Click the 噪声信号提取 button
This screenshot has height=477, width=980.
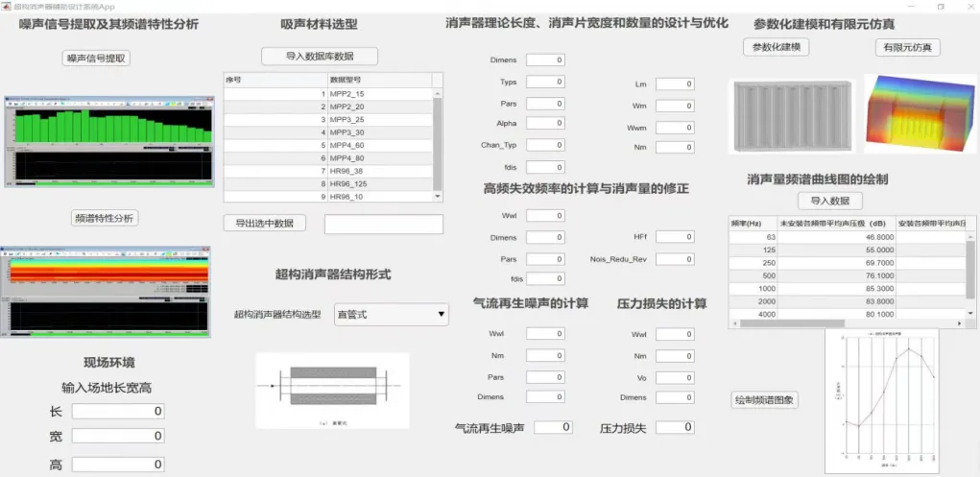97,59
